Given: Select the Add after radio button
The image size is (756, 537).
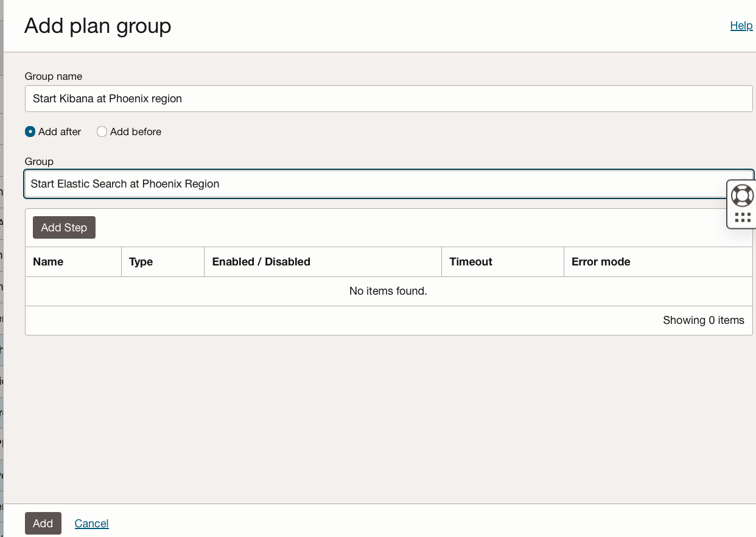Looking at the screenshot, I should pyautogui.click(x=30, y=132).
